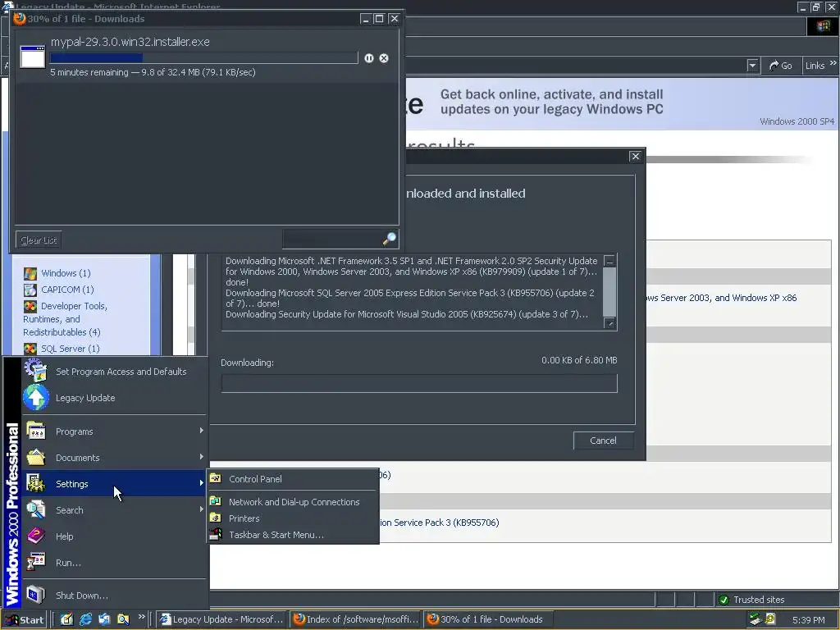Switch to Downloads taskbar button

(489, 619)
